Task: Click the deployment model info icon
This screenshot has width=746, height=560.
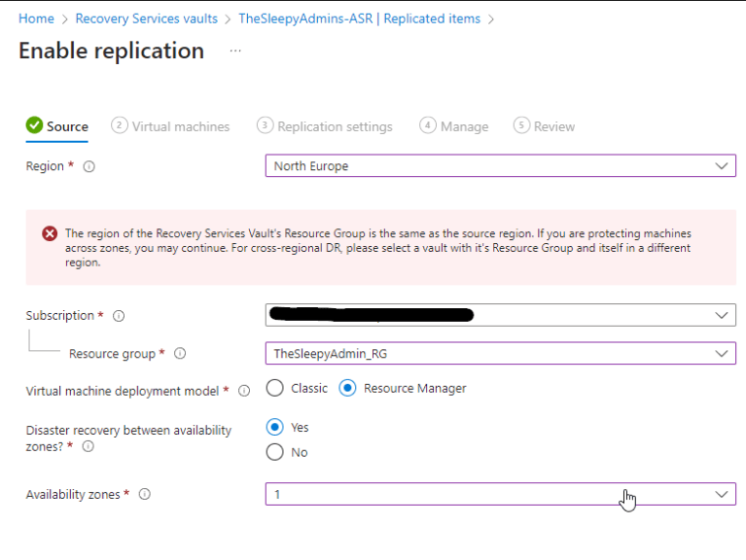Action: pos(244,391)
